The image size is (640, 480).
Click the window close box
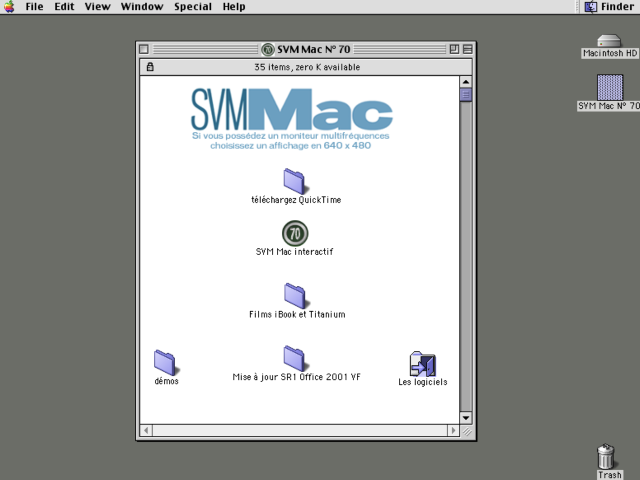coord(144,49)
